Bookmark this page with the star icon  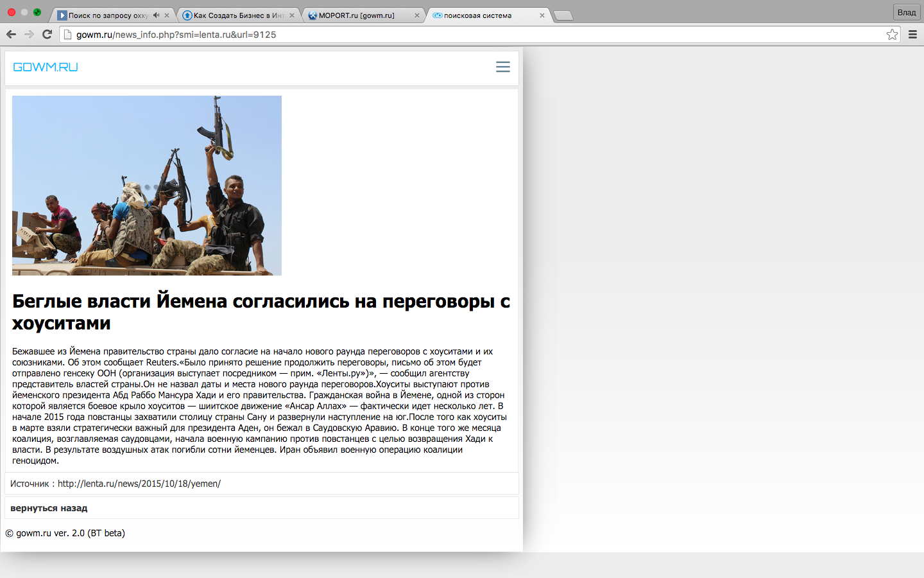(892, 35)
